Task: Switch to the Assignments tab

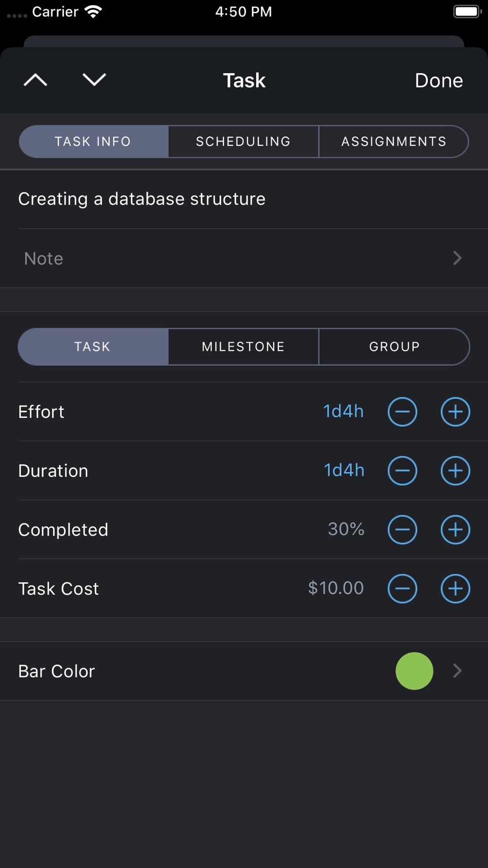Action: click(x=394, y=142)
